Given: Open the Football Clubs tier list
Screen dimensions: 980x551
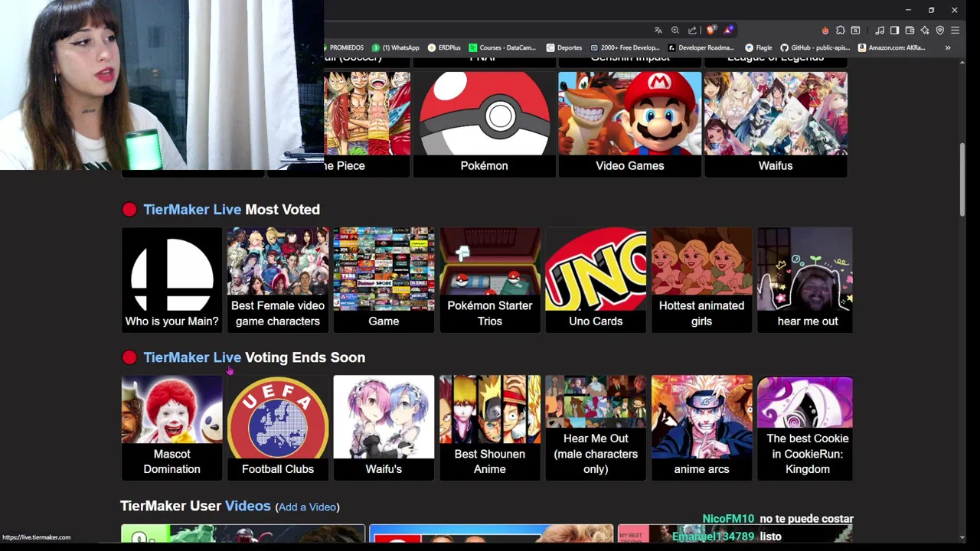Looking at the screenshot, I should (x=277, y=428).
